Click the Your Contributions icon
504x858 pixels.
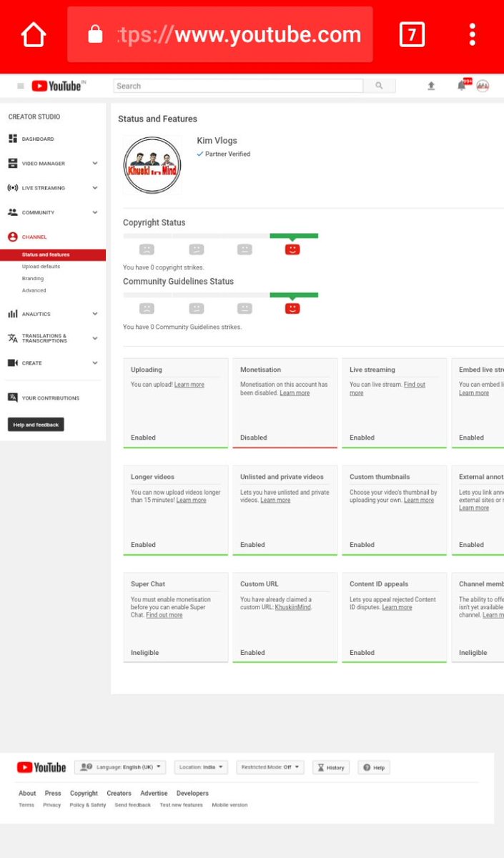click(12, 398)
